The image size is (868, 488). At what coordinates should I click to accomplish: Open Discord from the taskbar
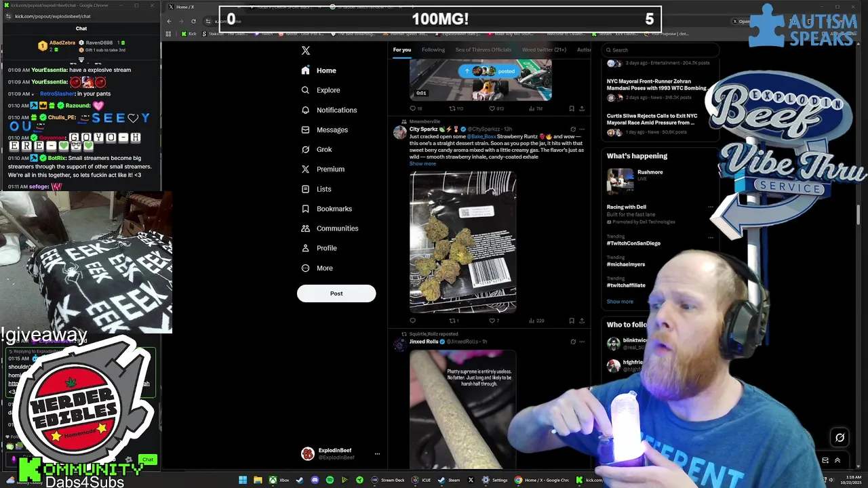[x=315, y=480]
